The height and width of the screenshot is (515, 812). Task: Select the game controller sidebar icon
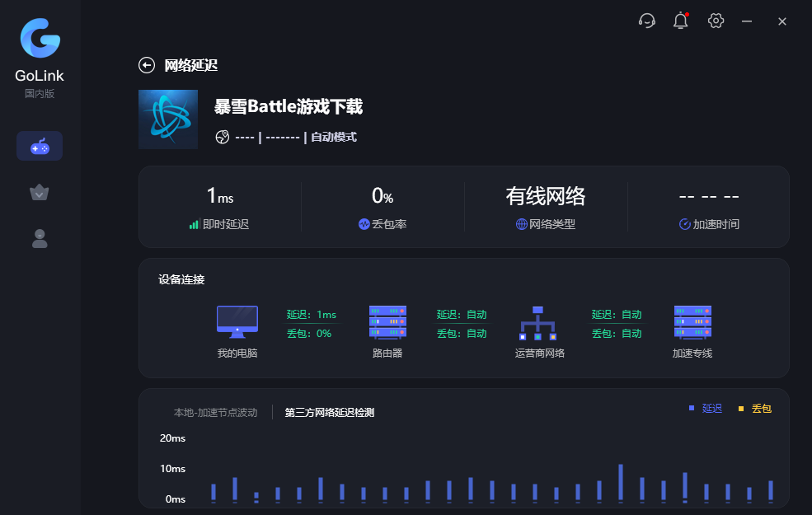[40, 147]
